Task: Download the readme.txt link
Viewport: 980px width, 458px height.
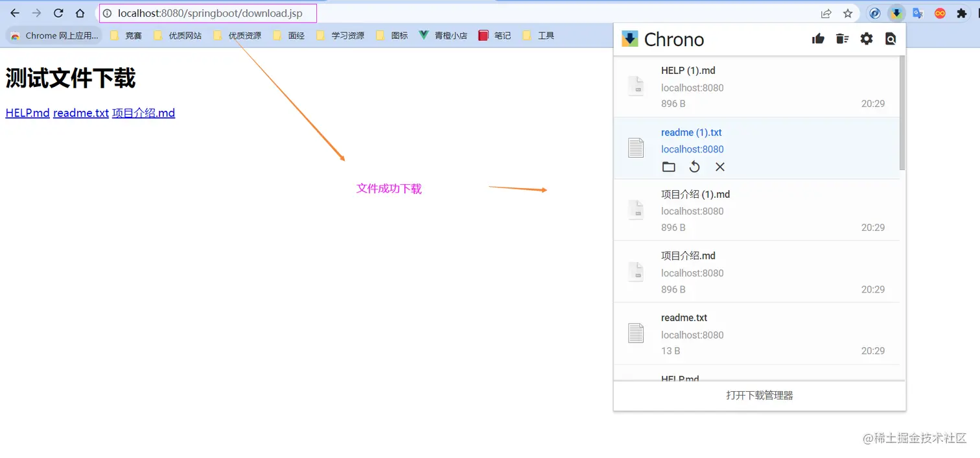Action: (81, 113)
